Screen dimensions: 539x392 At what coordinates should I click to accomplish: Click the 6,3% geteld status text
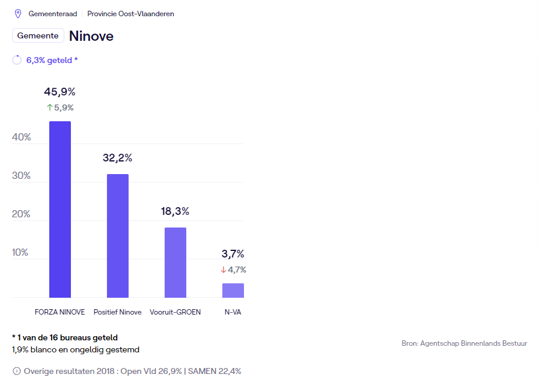tap(52, 60)
